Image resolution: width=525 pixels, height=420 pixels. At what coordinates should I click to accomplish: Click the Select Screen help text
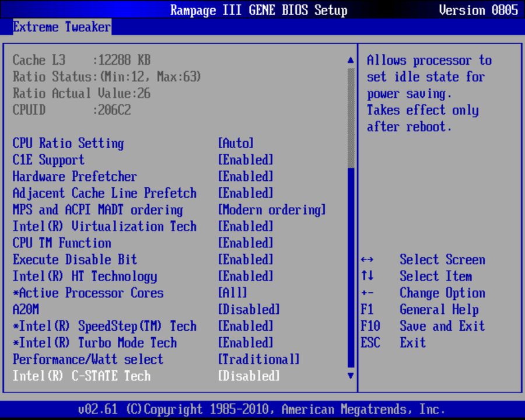point(442,260)
